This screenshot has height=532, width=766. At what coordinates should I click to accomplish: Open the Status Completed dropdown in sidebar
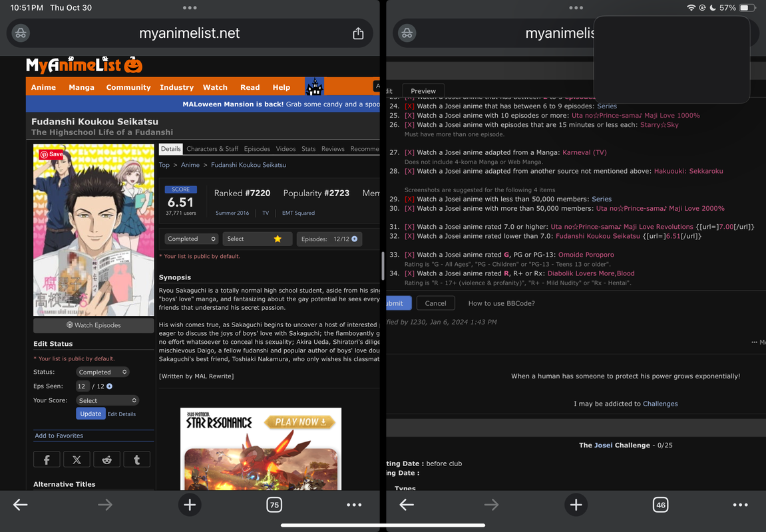pyautogui.click(x=102, y=372)
